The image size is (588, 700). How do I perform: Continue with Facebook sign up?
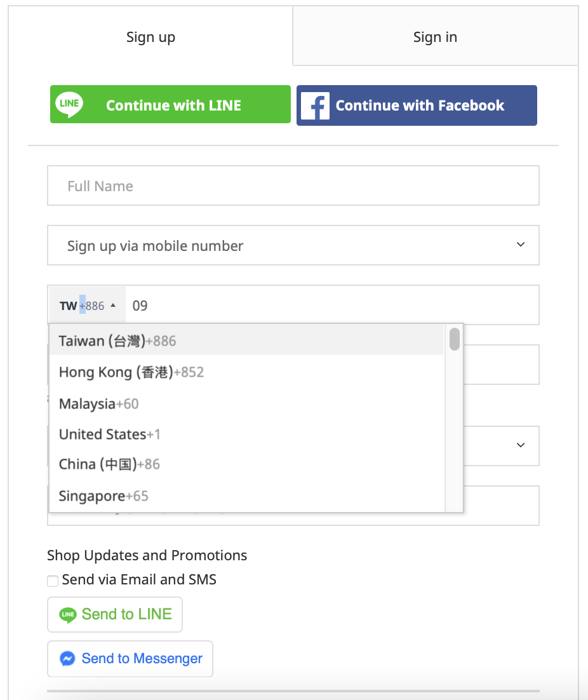tap(417, 105)
